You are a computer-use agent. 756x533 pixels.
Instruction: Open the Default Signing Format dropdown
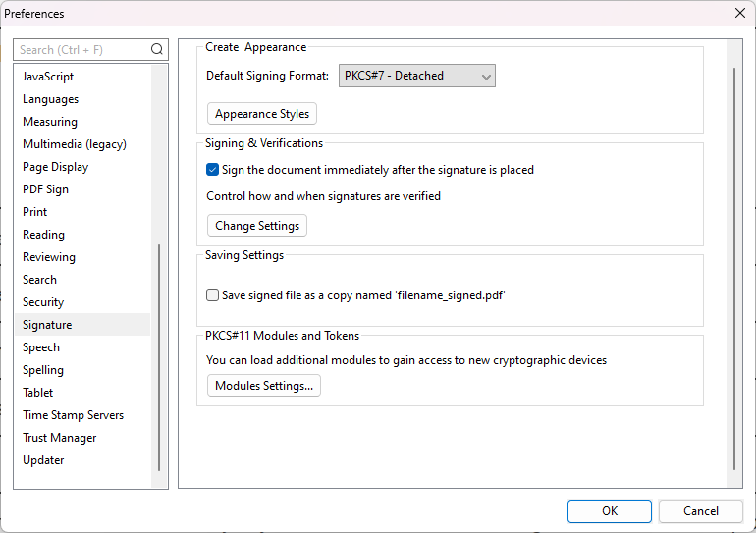tap(416, 76)
